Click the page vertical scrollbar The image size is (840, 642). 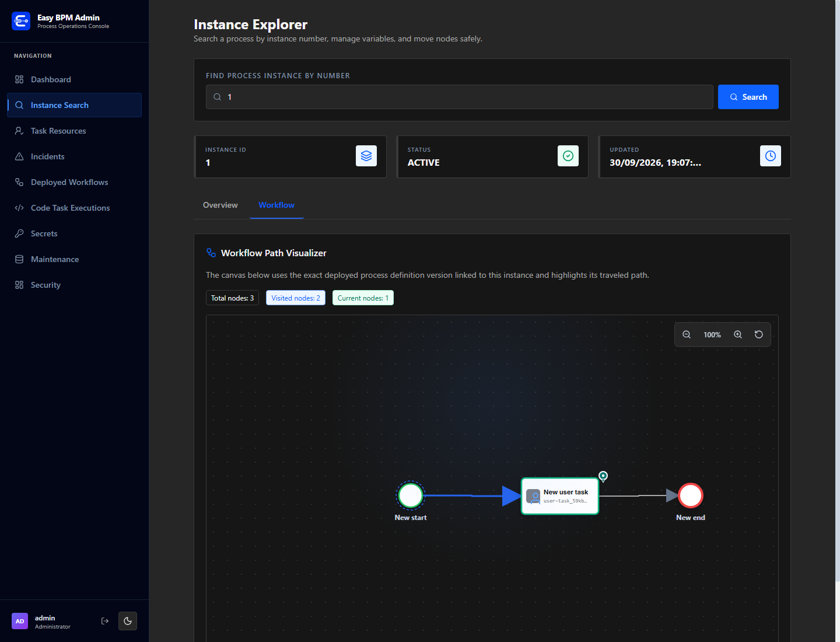tap(838, 292)
